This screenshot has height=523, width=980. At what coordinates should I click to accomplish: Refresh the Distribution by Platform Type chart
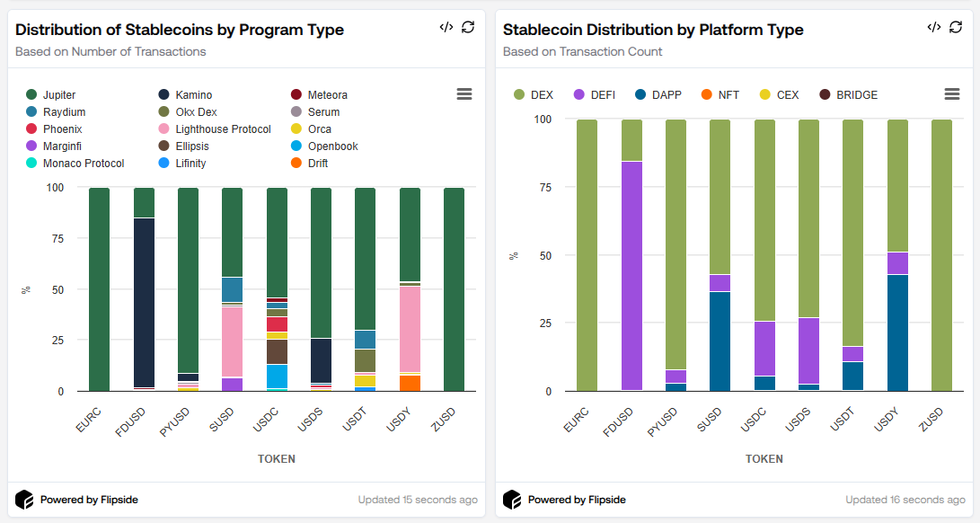[956, 27]
